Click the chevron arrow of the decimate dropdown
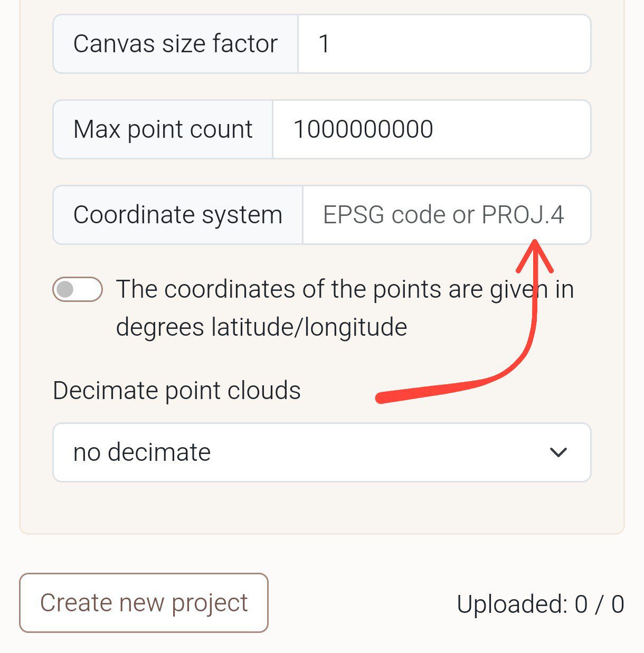The height and width of the screenshot is (653, 644). 558,452
